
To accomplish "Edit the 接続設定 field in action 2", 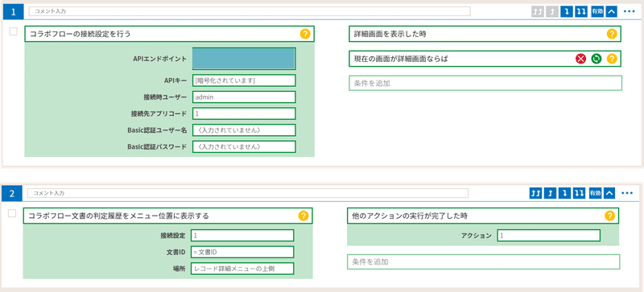I will [242, 236].
